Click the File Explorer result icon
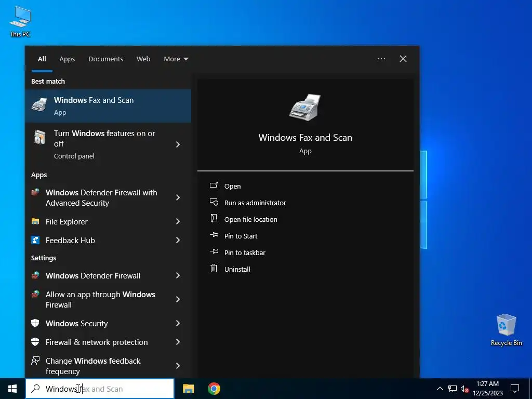The height and width of the screenshot is (399, 532). pyautogui.click(x=35, y=221)
